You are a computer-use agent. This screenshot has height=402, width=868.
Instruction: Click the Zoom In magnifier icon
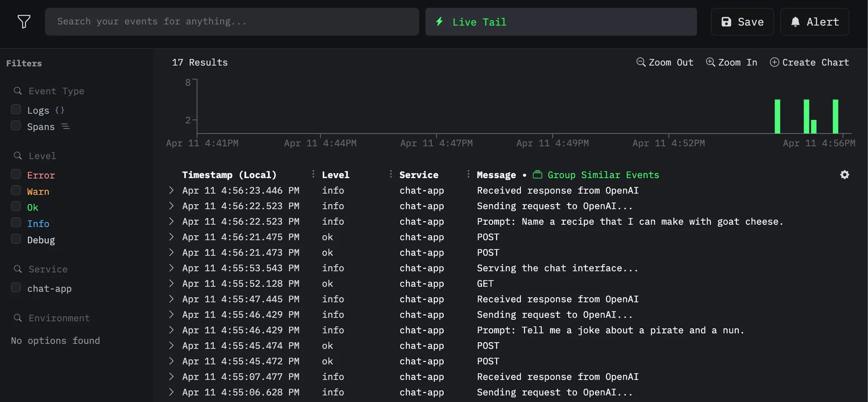pos(710,62)
